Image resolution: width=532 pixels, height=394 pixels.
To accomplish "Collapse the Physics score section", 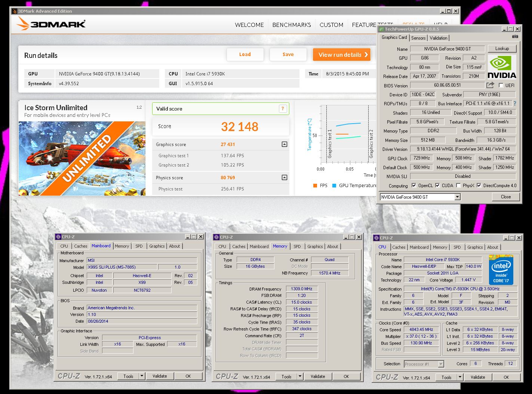I will click(x=285, y=177).
